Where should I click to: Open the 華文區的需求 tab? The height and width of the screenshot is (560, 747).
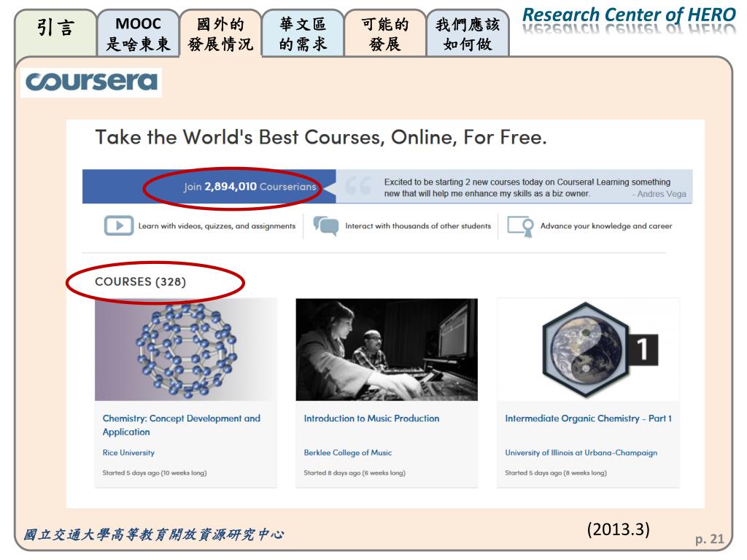point(303,34)
